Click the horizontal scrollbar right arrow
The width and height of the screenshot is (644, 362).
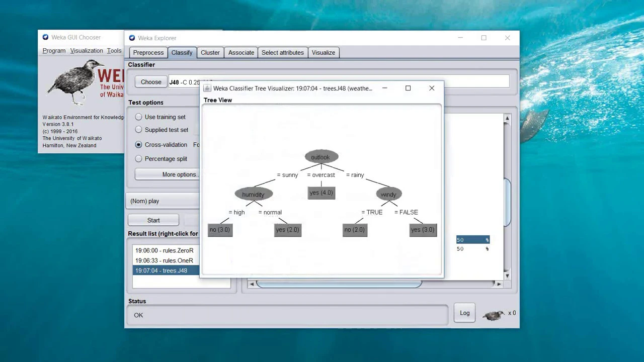click(499, 284)
